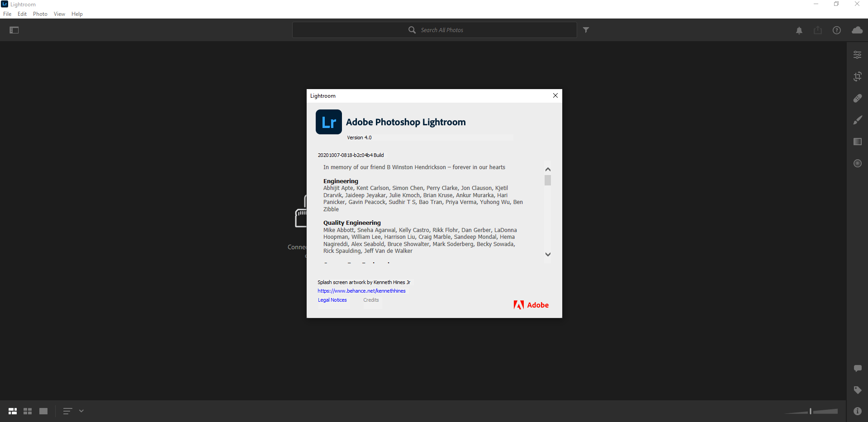The height and width of the screenshot is (422, 868).
Task: Open the behance.net/kennethhines link
Action: coord(361,291)
